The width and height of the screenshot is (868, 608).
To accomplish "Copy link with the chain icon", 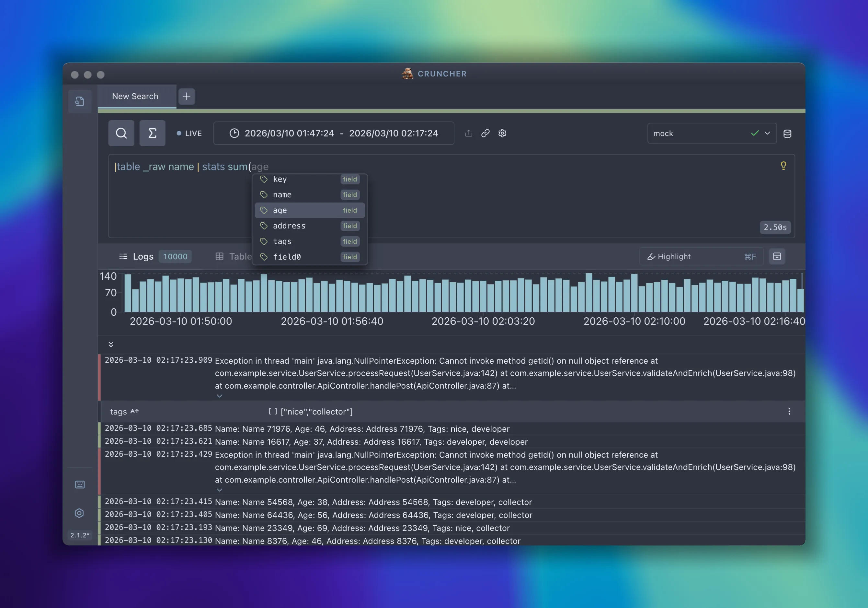I will [x=485, y=133].
